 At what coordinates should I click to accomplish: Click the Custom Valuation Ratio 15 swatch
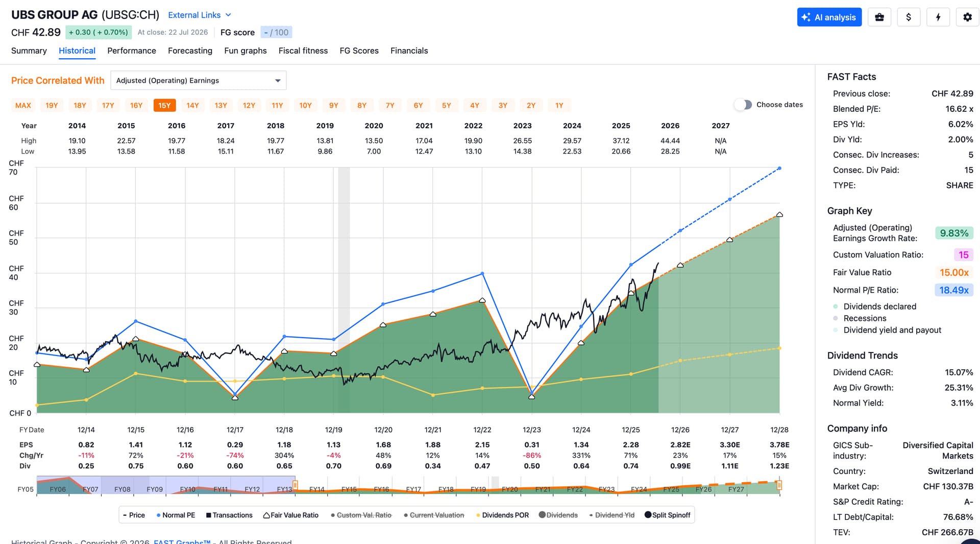point(964,255)
